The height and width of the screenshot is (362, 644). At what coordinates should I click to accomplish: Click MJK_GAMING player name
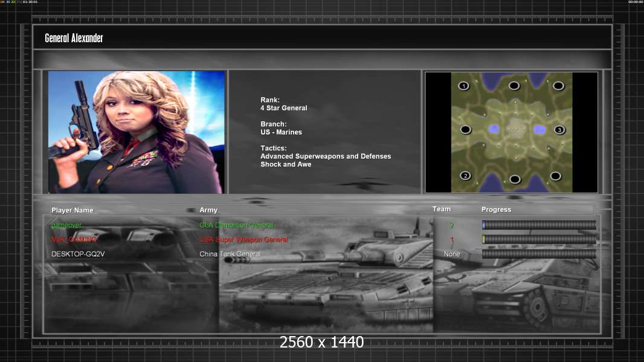pyautogui.click(x=74, y=240)
